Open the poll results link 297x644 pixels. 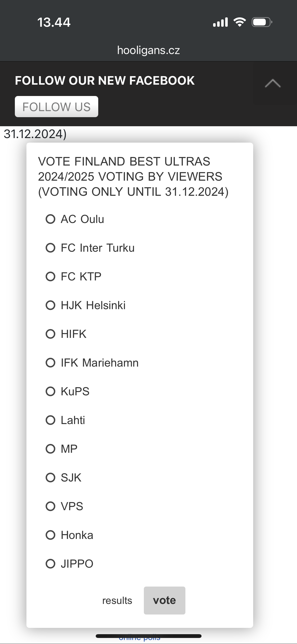(x=117, y=601)
